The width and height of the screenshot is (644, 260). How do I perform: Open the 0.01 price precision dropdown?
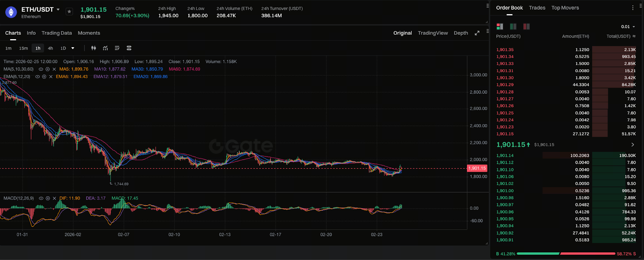[628, 27]
